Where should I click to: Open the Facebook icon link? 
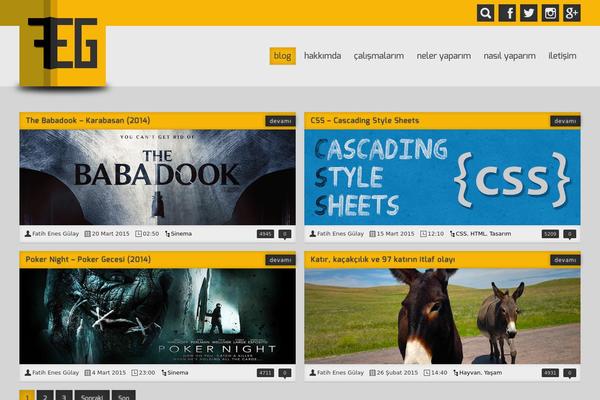click(507, 13)
